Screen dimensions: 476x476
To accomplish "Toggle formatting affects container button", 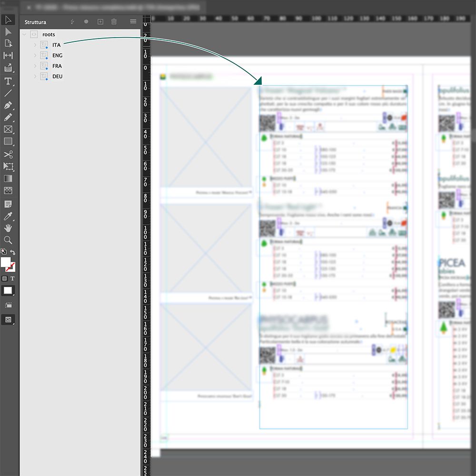I will (5, 278).
